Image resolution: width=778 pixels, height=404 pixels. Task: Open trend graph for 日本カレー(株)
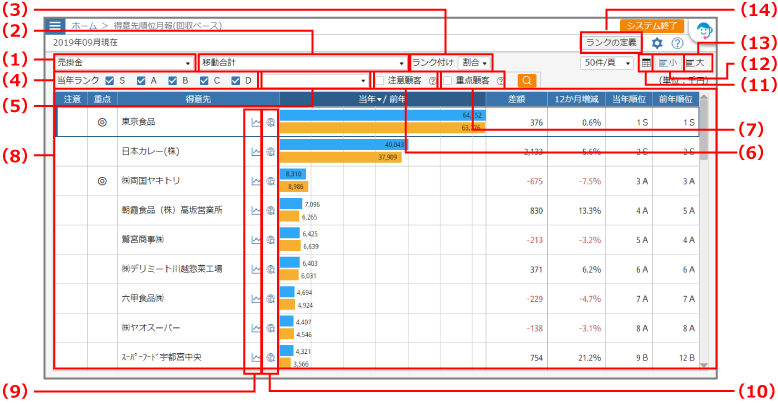click(x=256, y=151)
